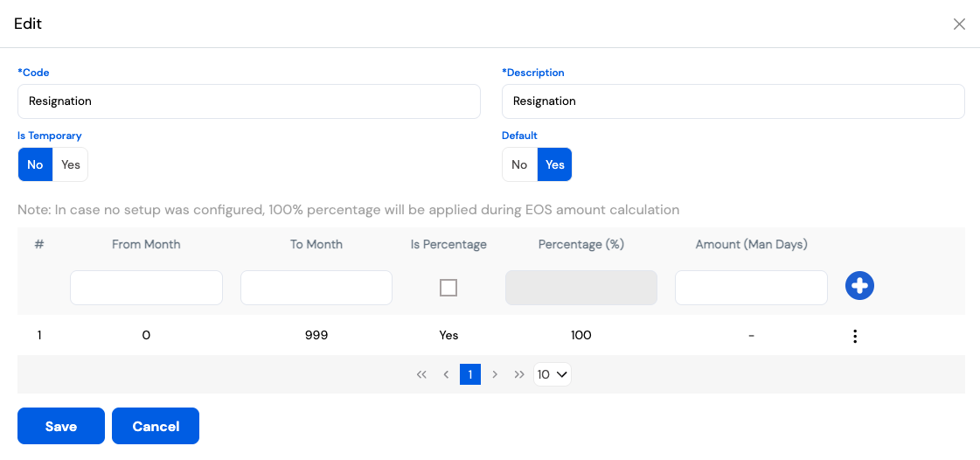Image resolution: width=980 pixels, height=460 pixels.
Task: Click the Amount (Man Days) input box
Action: pos(751,288)
